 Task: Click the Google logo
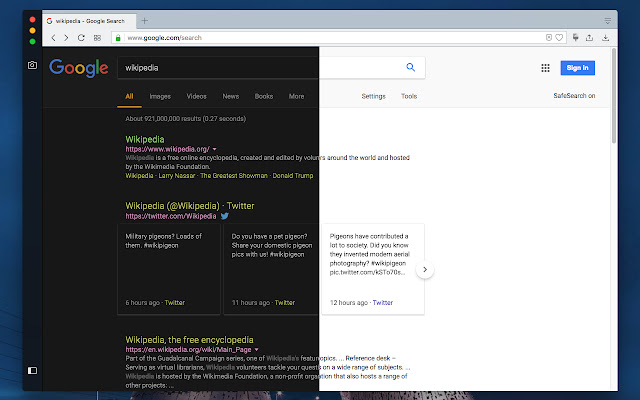tap(79, 68)
